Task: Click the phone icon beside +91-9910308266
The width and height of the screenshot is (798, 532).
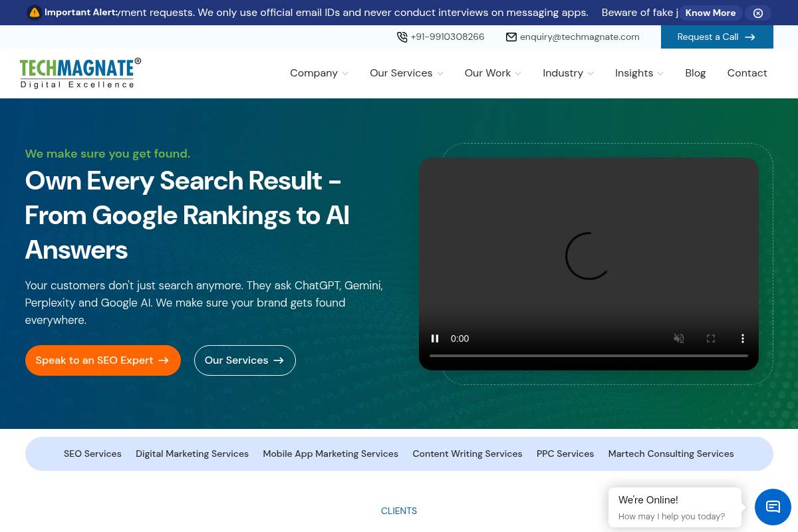Action: [x=402, y=37]
